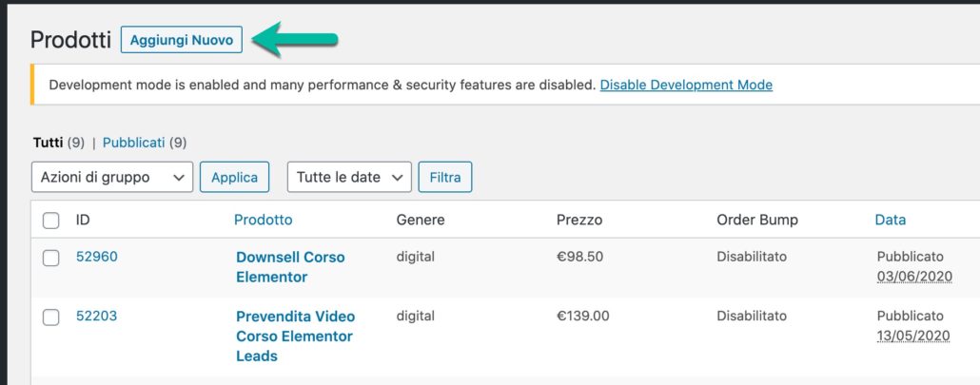The image size is (980, 385).
Task: Open Prevendita Video Corso Elementor Leads
Action: (295, 336)
